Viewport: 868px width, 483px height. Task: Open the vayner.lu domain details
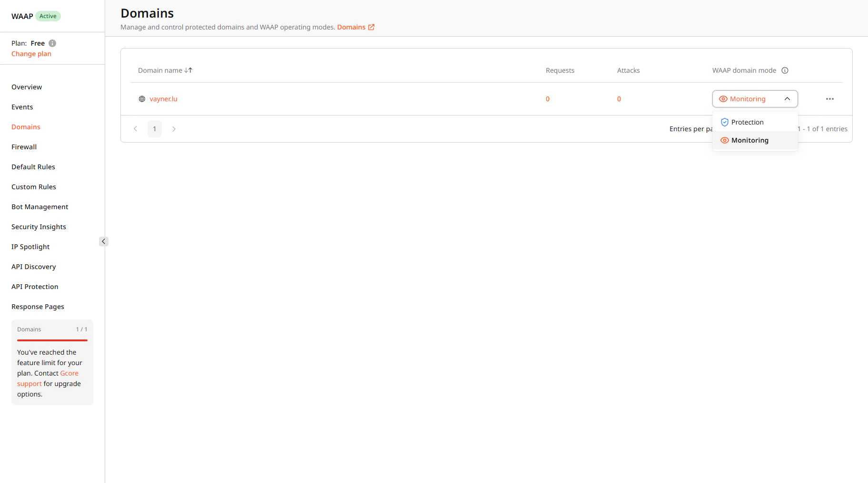164,98
